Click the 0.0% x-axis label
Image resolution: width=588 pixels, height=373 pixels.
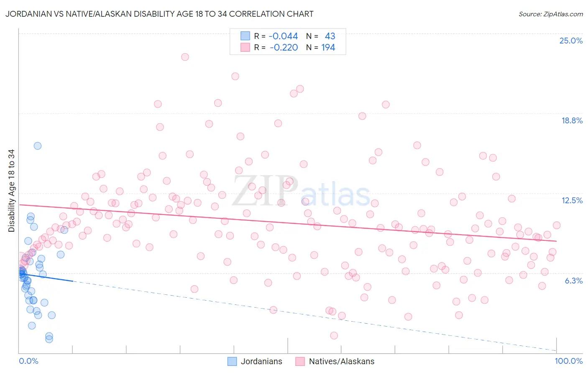coord(28,361)
